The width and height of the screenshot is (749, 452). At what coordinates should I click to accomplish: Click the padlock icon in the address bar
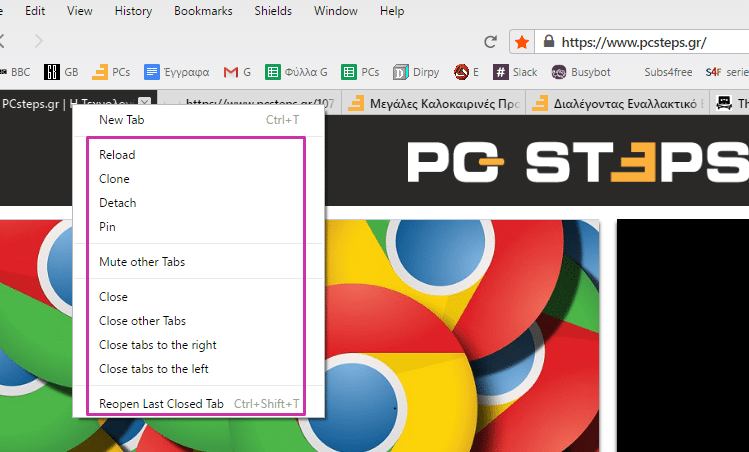(549, 42)
